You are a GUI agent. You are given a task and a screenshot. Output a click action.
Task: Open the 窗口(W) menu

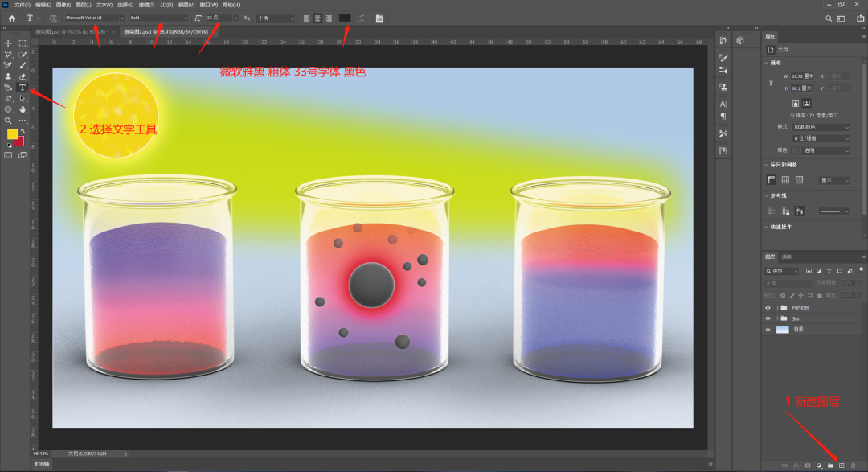point(209,5)
